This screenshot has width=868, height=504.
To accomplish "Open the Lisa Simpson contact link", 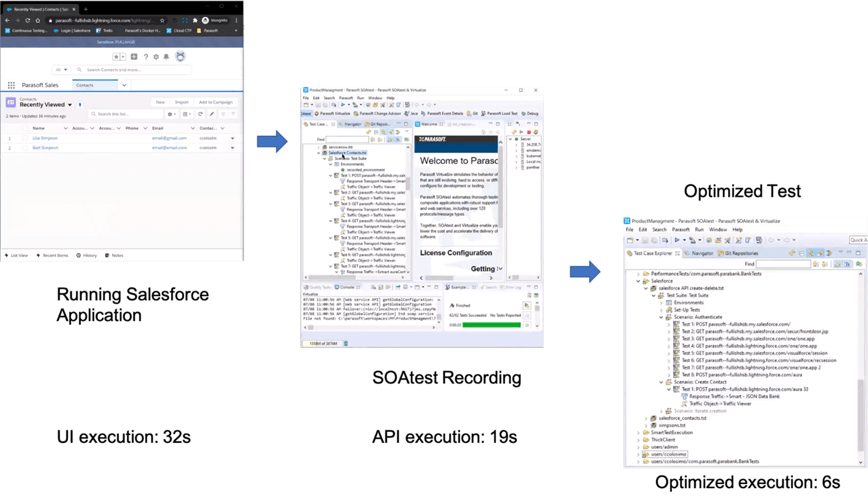I will tap(45, 138).
